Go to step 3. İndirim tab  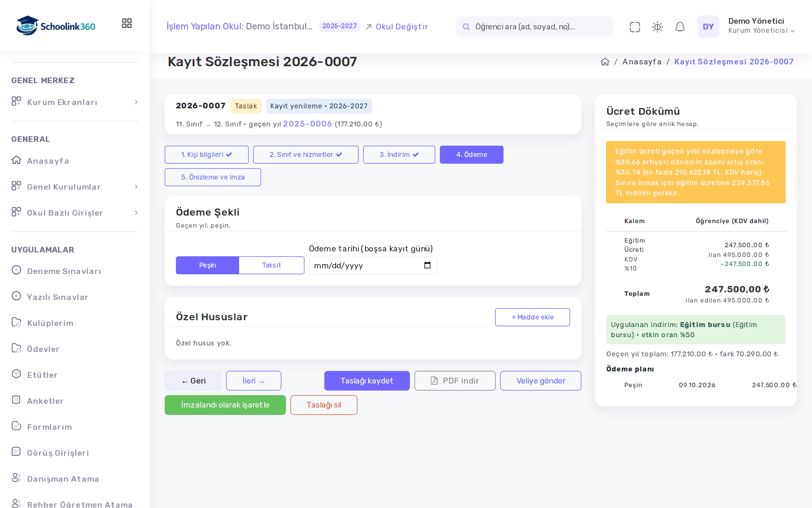coord(399,155)
